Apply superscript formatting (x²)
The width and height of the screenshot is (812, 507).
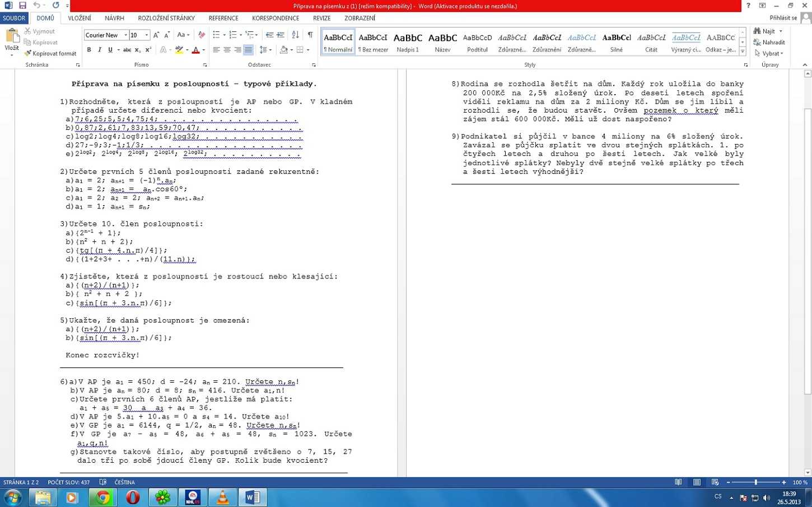pos(148,50)
